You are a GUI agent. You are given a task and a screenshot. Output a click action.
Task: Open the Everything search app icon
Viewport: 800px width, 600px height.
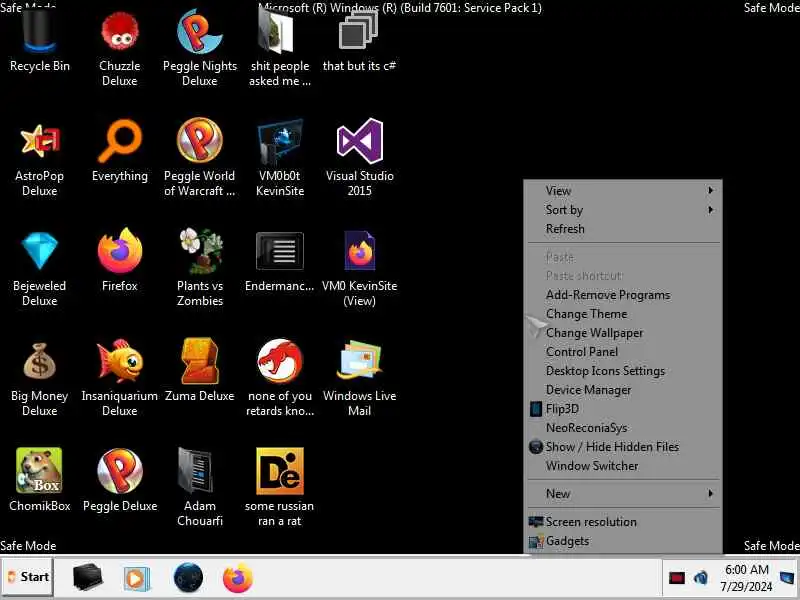point(119,151)
